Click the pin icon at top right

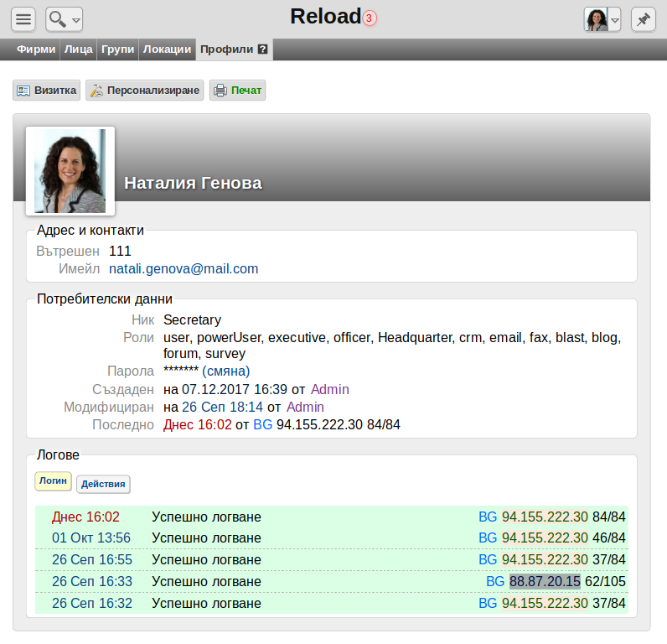pyautogui.click(x=644, y=19)
